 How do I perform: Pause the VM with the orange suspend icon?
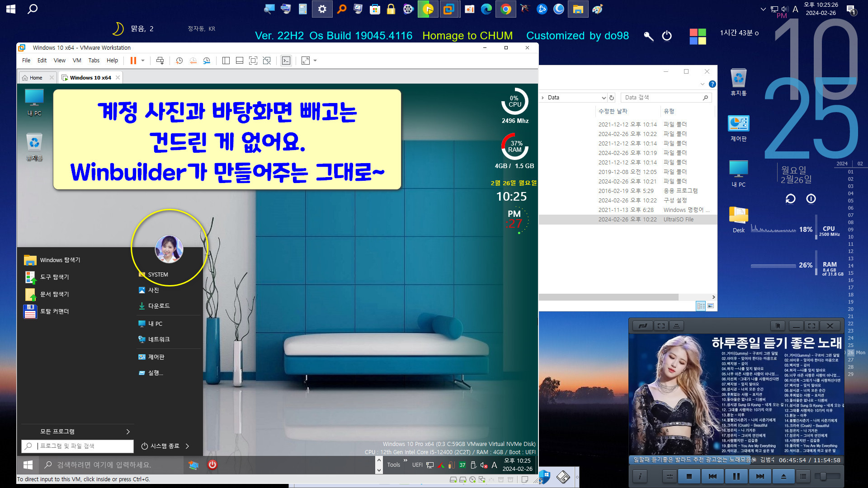point(133,61)
